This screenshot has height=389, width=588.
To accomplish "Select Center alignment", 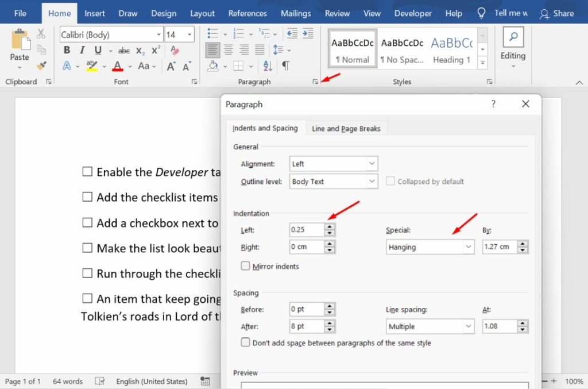I will (x=228, y=49).
